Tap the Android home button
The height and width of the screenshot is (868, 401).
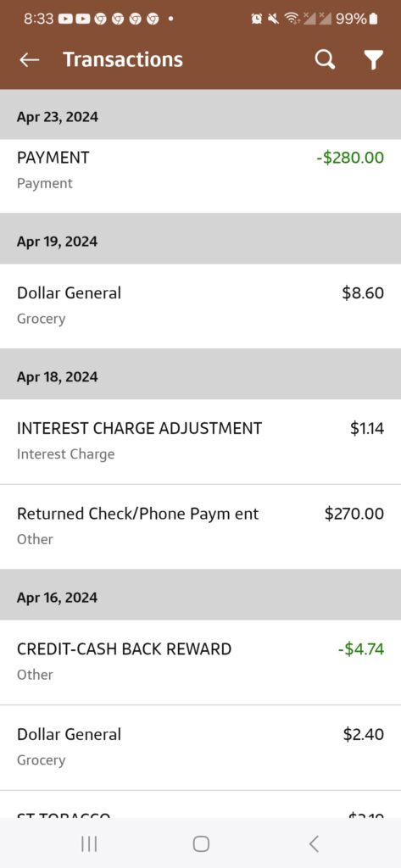(201, 843)
